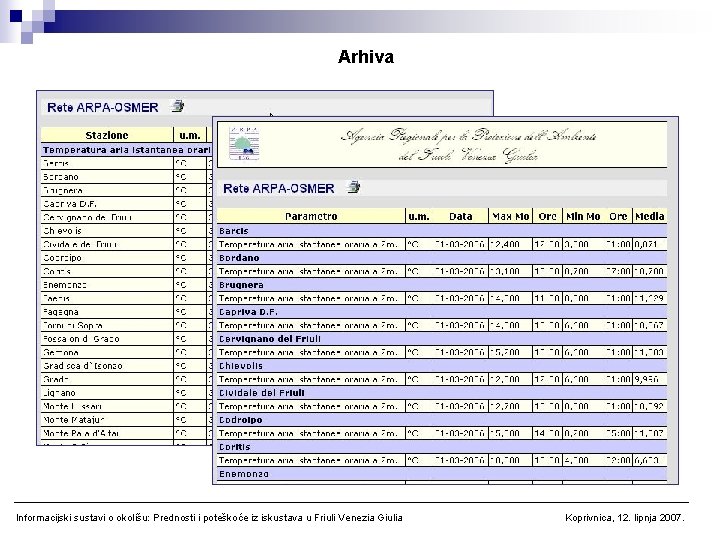Click the print icon in front Rete ARPA-OSMER window

(x=353, y=187)
